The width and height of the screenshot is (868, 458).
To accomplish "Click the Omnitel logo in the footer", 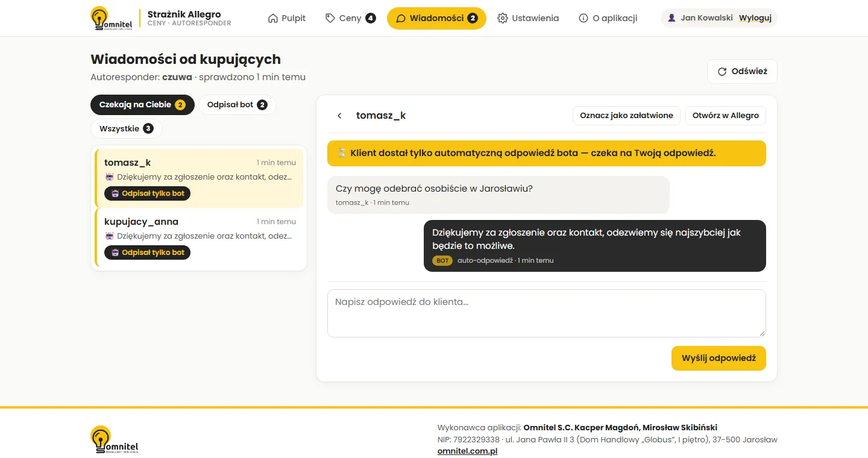I will (115, 440).
